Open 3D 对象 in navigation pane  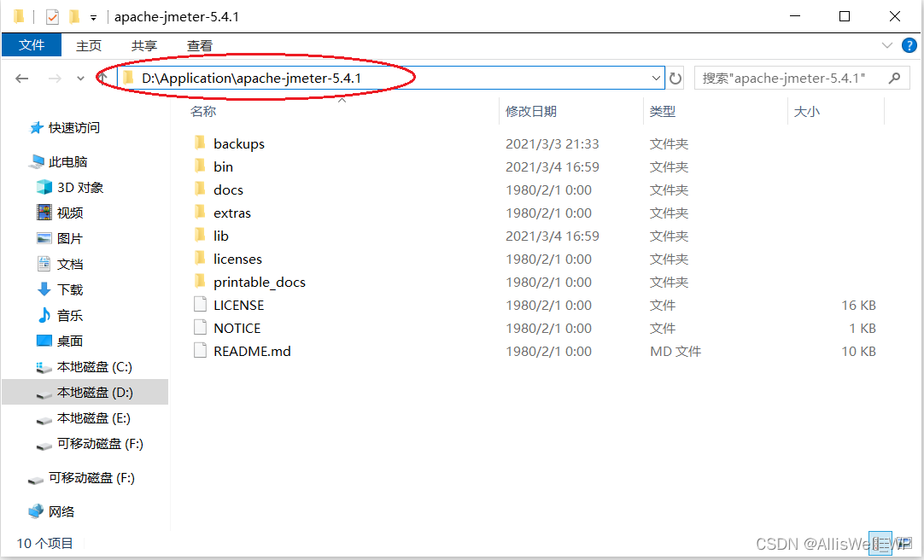click(70, 187)
